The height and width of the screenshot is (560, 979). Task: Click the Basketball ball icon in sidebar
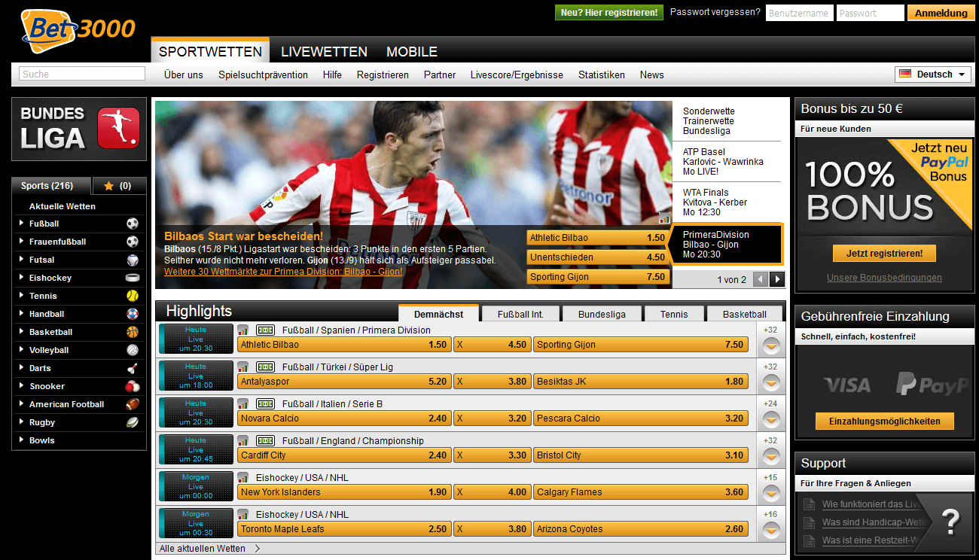point(133,332)
